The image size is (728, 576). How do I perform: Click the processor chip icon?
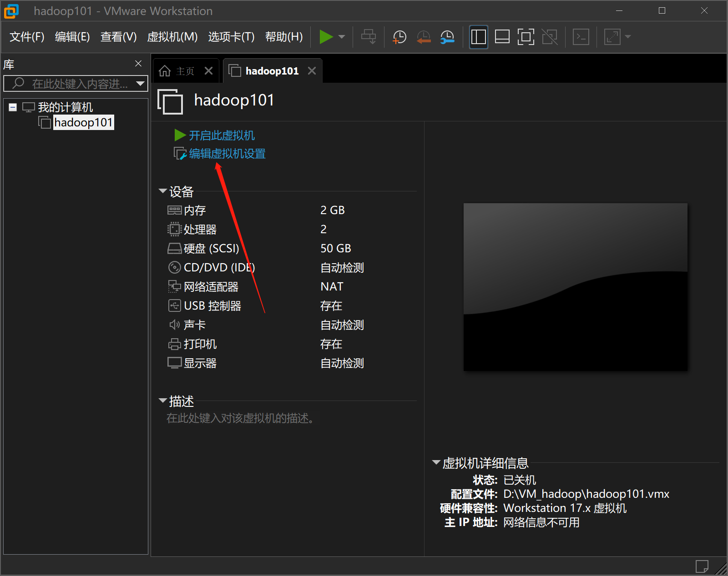point(175,229)
